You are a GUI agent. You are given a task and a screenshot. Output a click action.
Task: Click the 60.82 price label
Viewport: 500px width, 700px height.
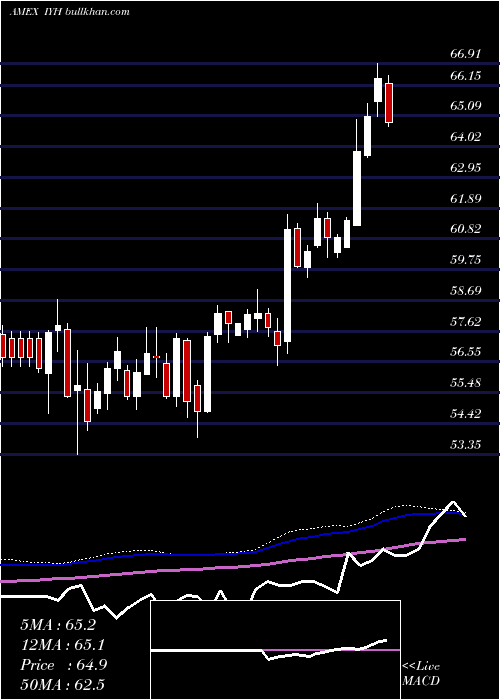pyautogui.click(x=466, y=229)
